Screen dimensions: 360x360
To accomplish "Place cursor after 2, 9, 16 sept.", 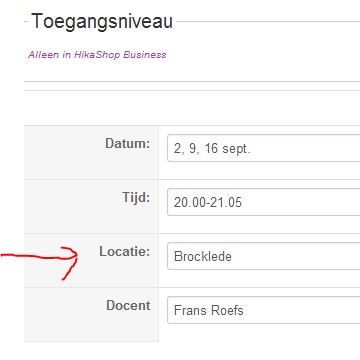I will (x=251, y=148).
